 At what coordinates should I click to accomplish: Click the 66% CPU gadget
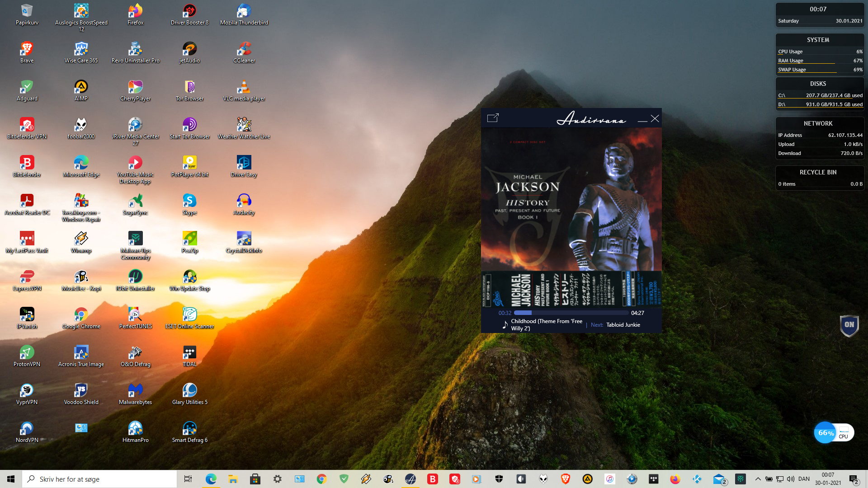point(826,432)
